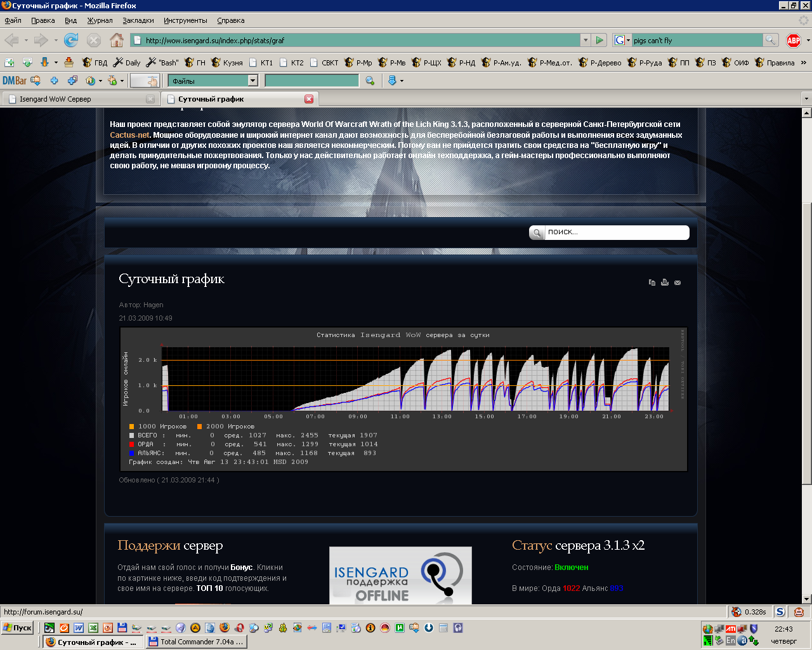Viewport: 812px width, 650px height.
Task: Open the Adblock Plus ABP icon
Action: 793,41
